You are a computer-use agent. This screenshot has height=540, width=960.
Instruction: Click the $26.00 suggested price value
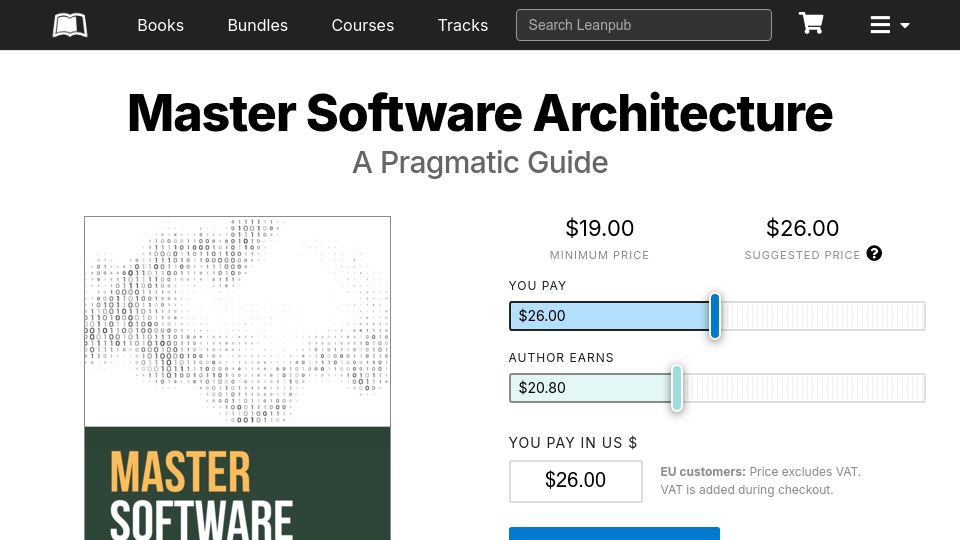[802, 228]
